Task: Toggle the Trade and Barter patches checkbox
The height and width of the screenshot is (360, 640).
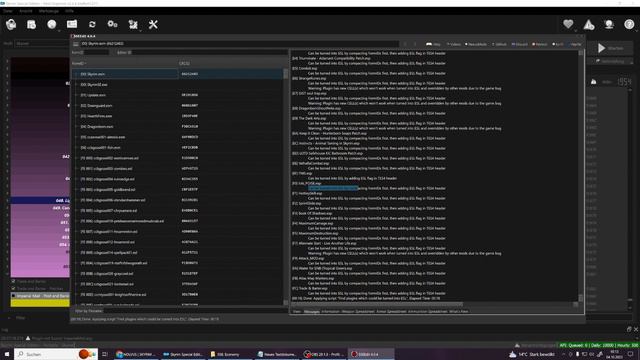Action: [13, 289]
